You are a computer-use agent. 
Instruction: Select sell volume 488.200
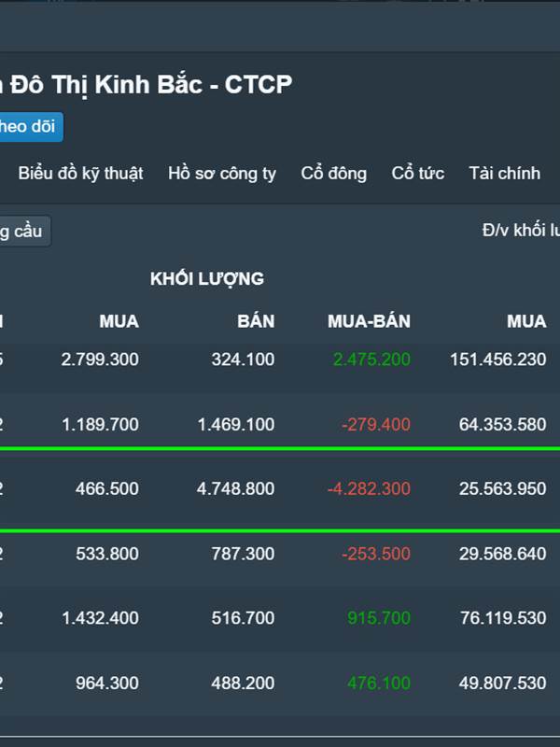(x=243, y=684)
